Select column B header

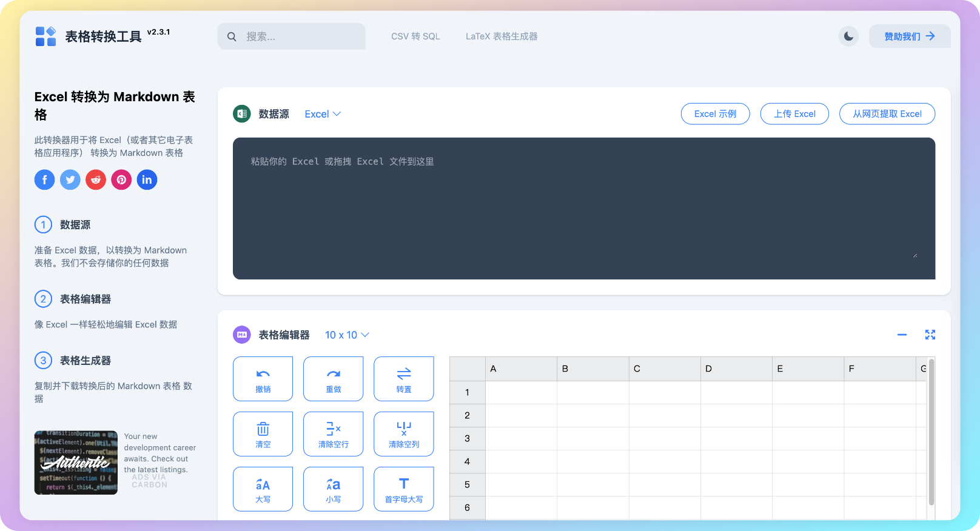593,369
